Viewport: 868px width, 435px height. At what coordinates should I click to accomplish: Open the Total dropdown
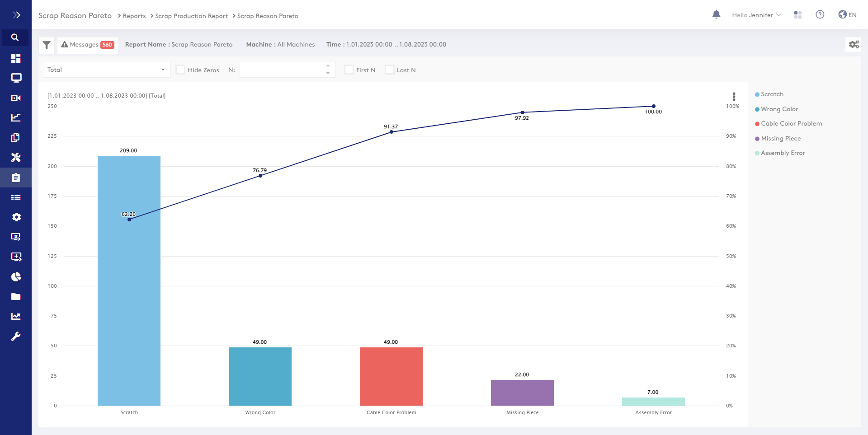coord(106,70)
